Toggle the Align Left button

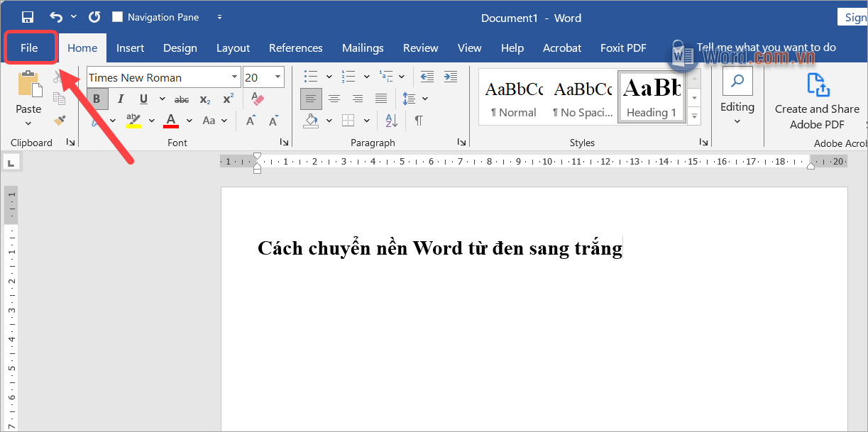[311, 99]
